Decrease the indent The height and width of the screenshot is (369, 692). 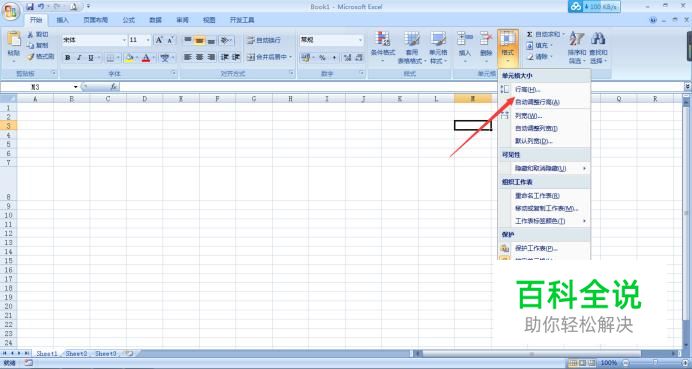click(225, 57)
